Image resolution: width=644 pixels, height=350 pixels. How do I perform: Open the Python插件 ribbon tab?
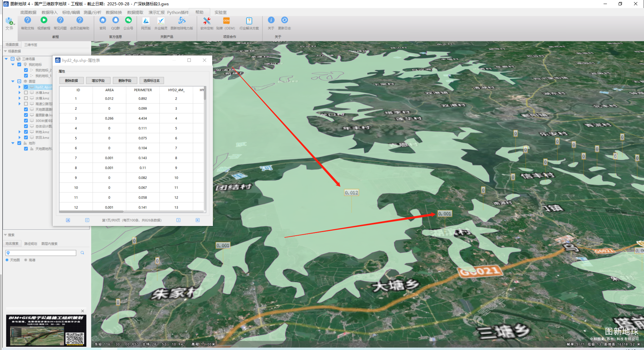[x=178, y=12]
